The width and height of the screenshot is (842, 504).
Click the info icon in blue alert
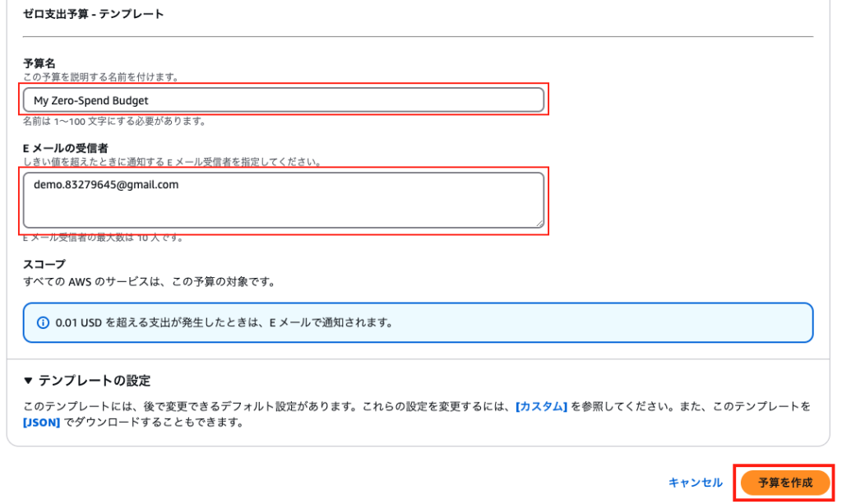[x=43, y=322]
